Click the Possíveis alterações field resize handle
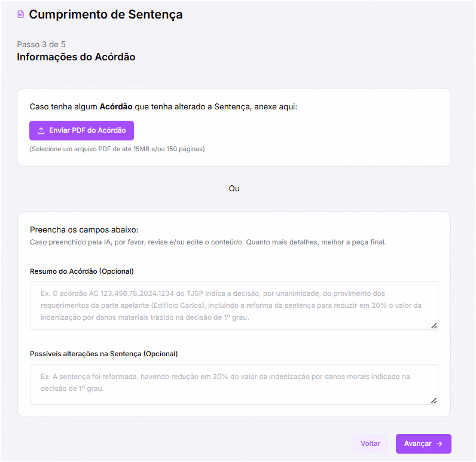Viewport: 476px width, 462px height. tap(434, 400)
